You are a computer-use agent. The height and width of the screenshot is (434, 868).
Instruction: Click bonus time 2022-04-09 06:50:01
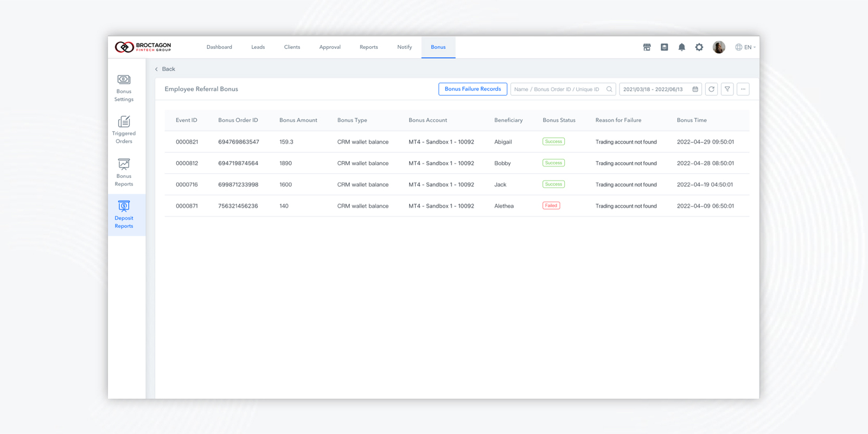tap(705, 206)
